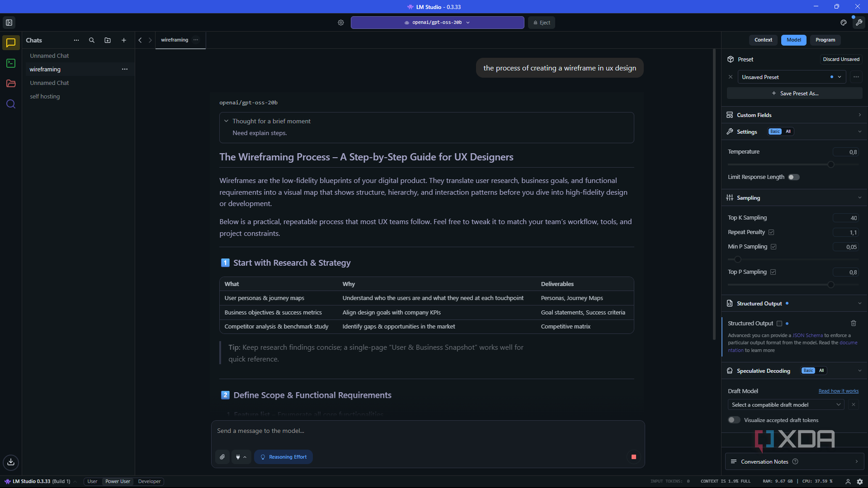Screen dimensions: 868x488
Task: Search chats with magnifier icon
Action: tap(92, 40)
